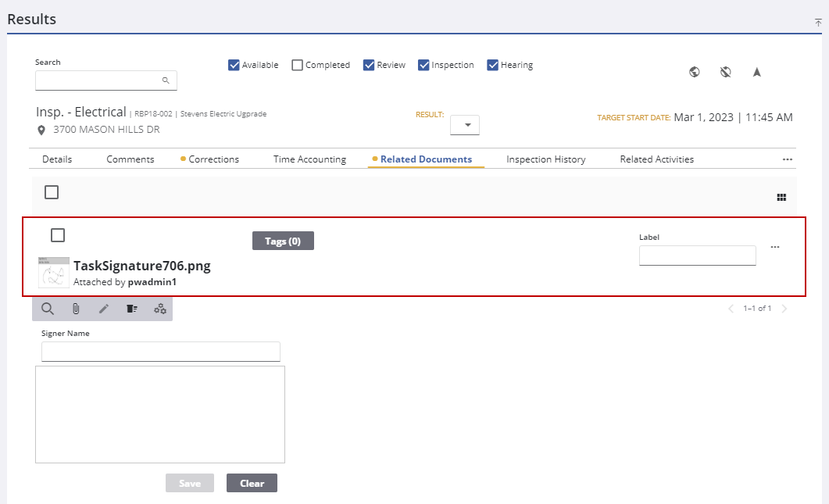The height and width of the screenshot is (504, 829).
Task: Open more options for TaskSignature706.png
Action: coord(775,247)
